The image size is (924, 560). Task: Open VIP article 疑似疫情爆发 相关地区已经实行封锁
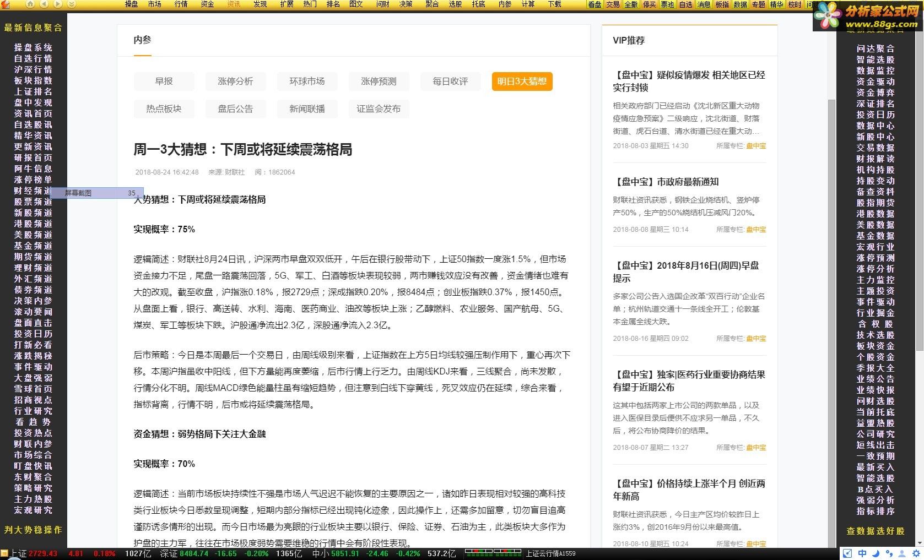point(689,81)
